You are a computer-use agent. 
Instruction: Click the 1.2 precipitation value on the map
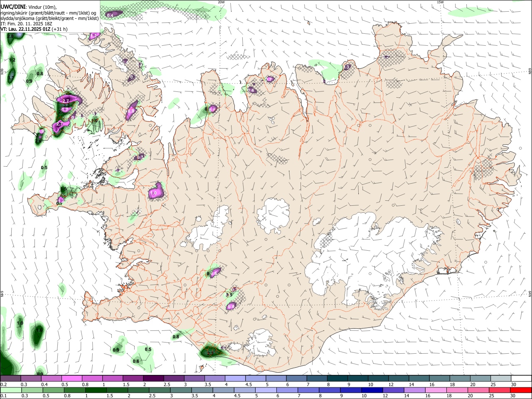pyautogui.click(x=12, y=60)
